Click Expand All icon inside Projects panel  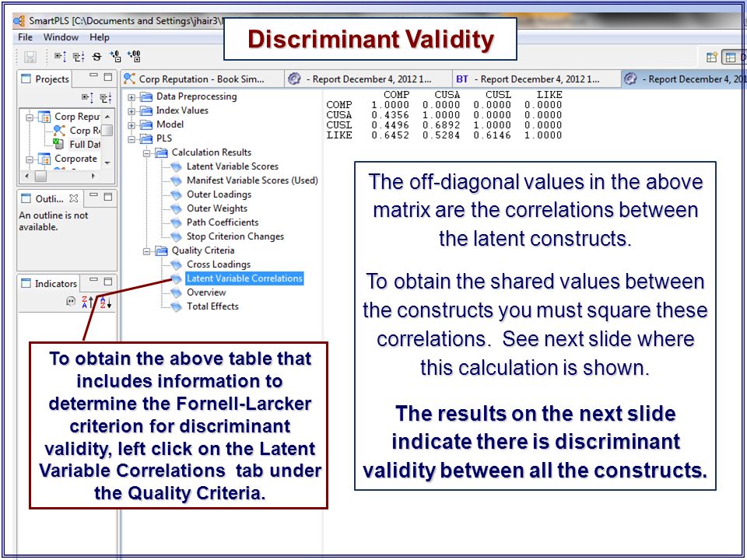(87, 98)
